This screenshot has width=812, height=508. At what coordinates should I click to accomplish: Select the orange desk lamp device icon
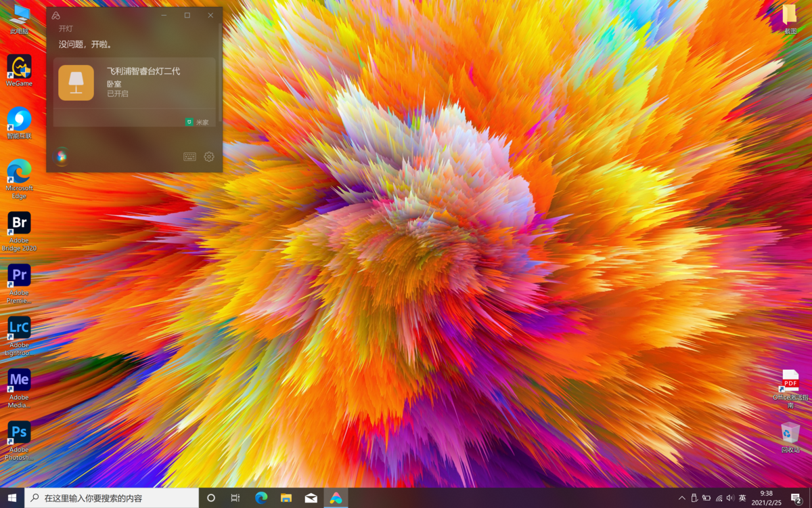[x=76, y=83]
